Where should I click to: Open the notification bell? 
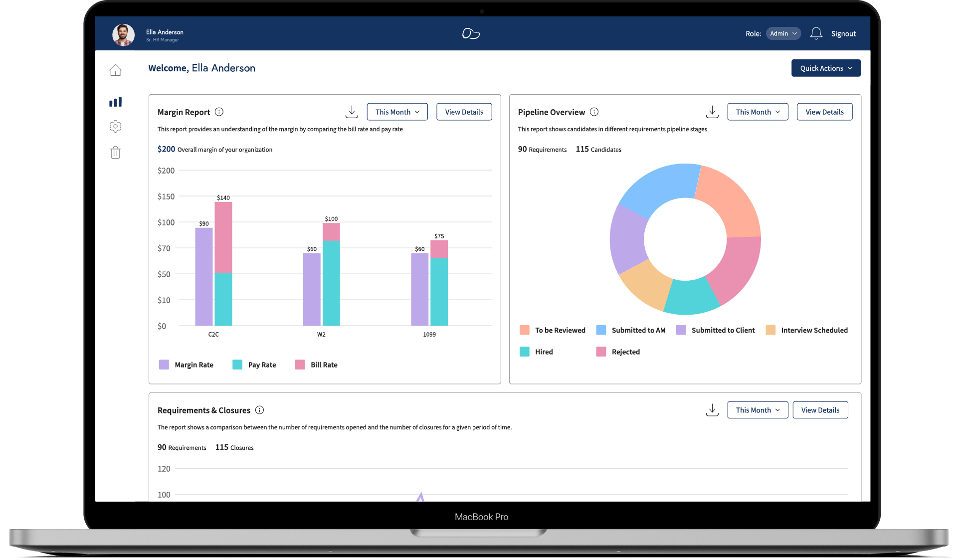click(x=816, y=33)
